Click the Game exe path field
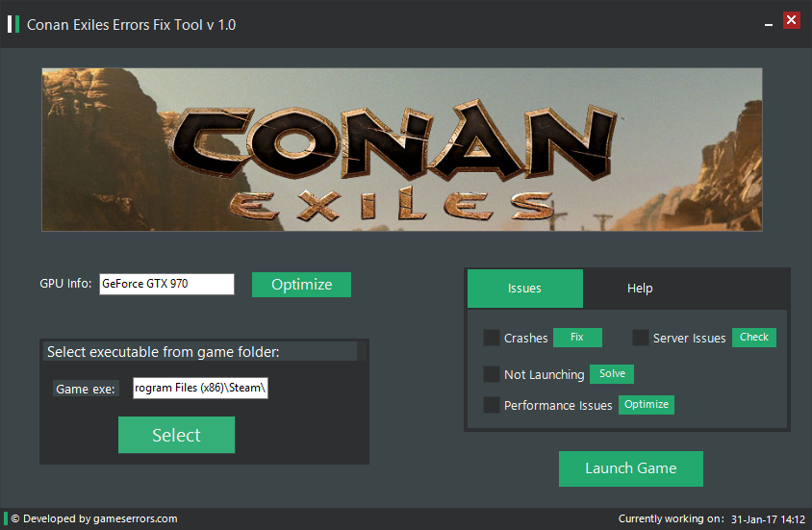 (200, 389)
